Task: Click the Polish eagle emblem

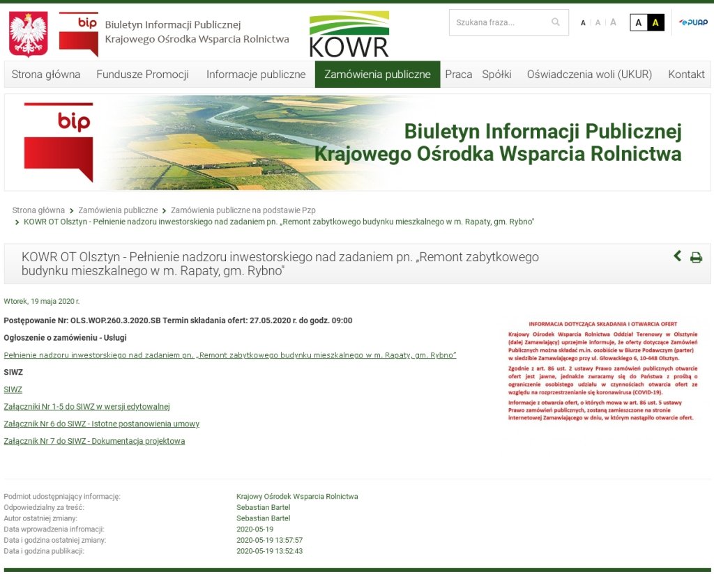Action: coord(28,33)
